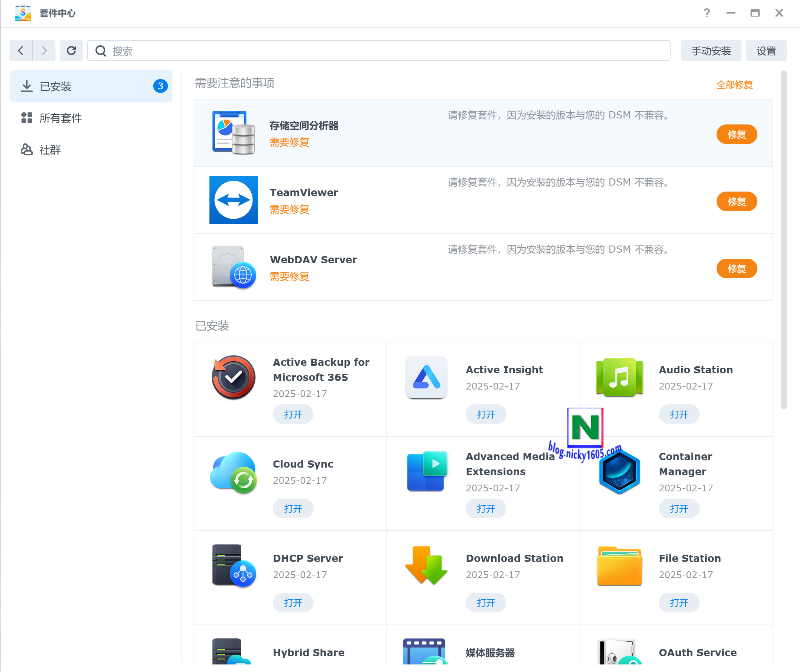The height and width of the screenshot is (672, 800).
Task: Click the DHCP Server package icon
Action: (x=233, y=566)
